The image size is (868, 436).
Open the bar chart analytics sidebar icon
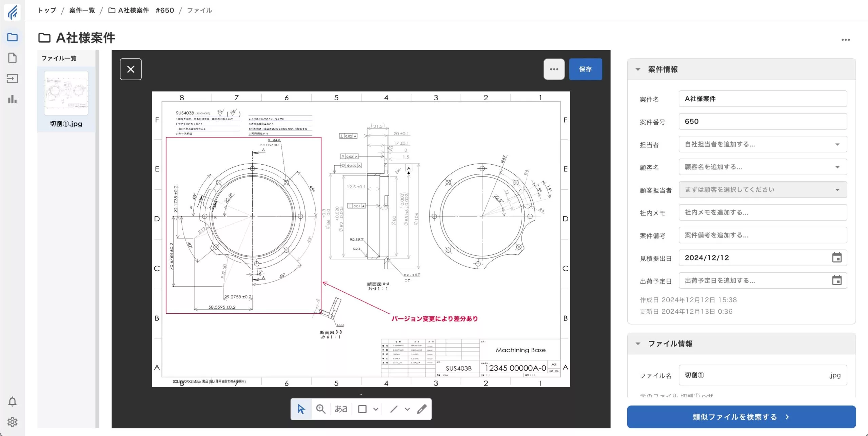(x=12, y=100)
